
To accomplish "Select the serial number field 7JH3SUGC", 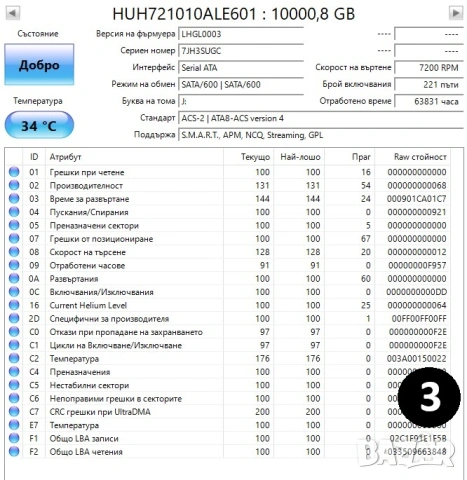I will [x=241, y=51].
